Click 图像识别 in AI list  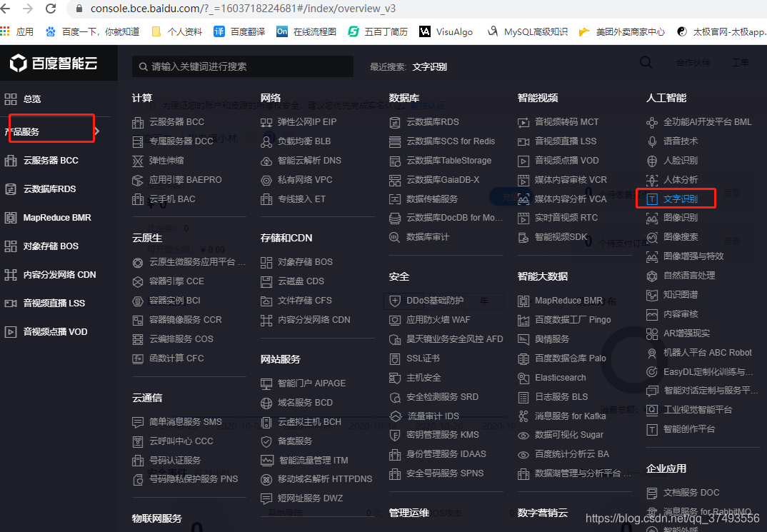coord(681,218)
